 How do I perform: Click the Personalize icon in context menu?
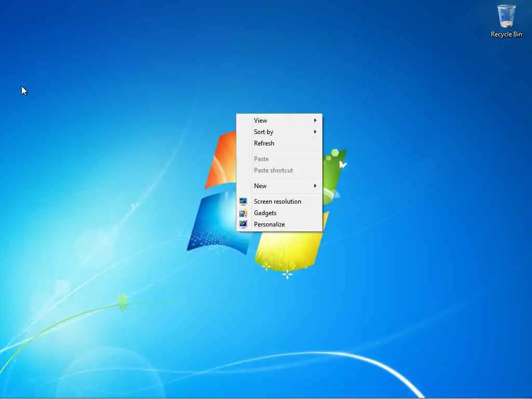tap(243, 224)
